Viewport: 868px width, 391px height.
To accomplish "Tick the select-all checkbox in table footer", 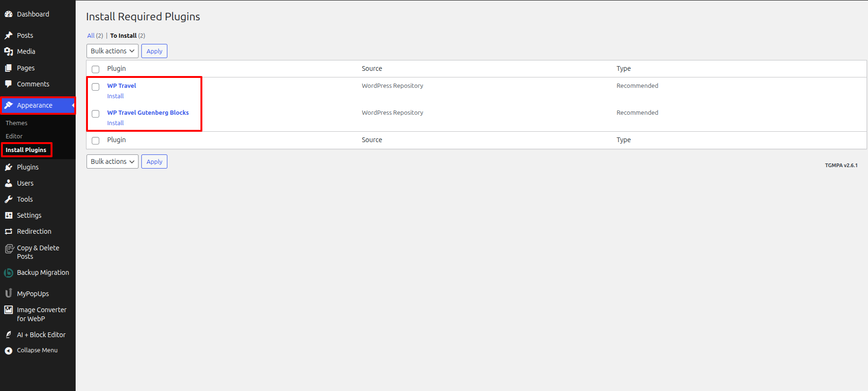I will pos(95,141).
